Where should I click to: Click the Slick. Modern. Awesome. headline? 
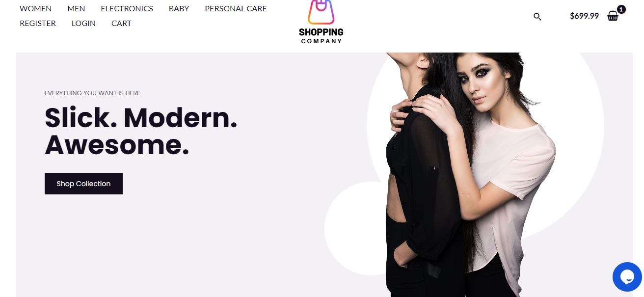coord(141,132)
